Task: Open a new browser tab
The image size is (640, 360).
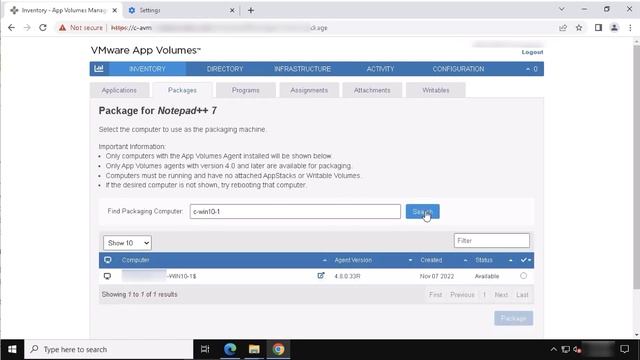Action: [x=251, y=10]
